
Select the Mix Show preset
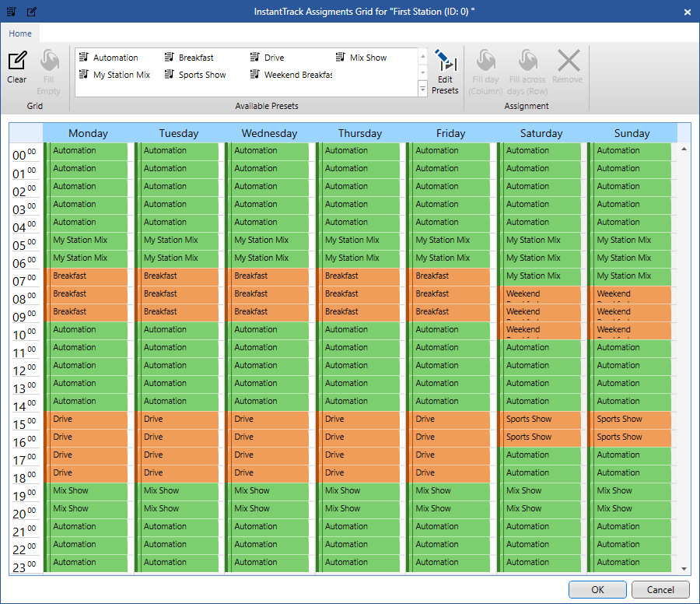point(361,58)
